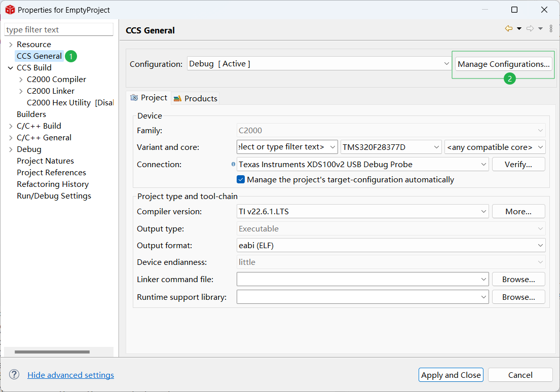Click the help question mark icon
Screen dimensions: 560x392
click(14, 375)
